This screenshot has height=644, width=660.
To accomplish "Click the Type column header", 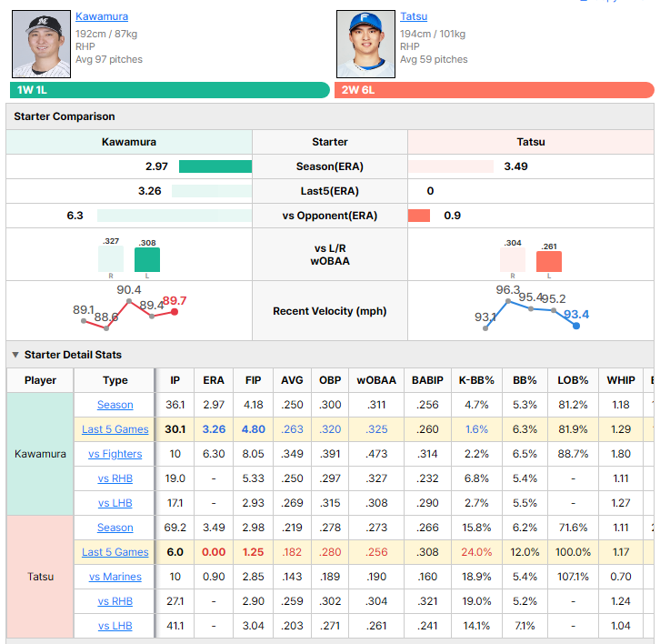I will (x=115, y=380).
